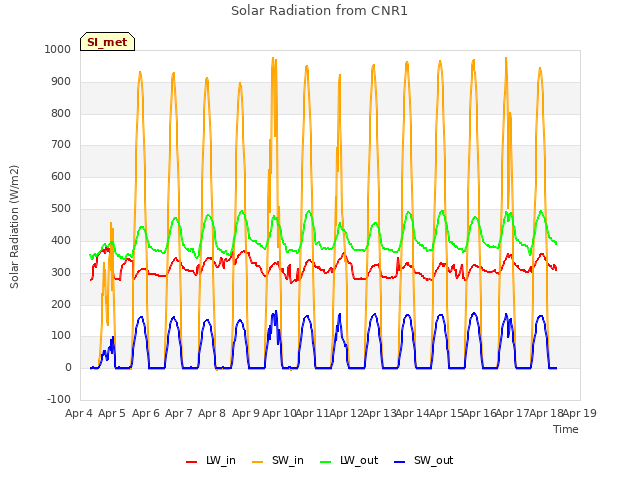The image size is (640, 480).
Task: Click the 500 y-axis tick label
Action: (x=61, y=209)
